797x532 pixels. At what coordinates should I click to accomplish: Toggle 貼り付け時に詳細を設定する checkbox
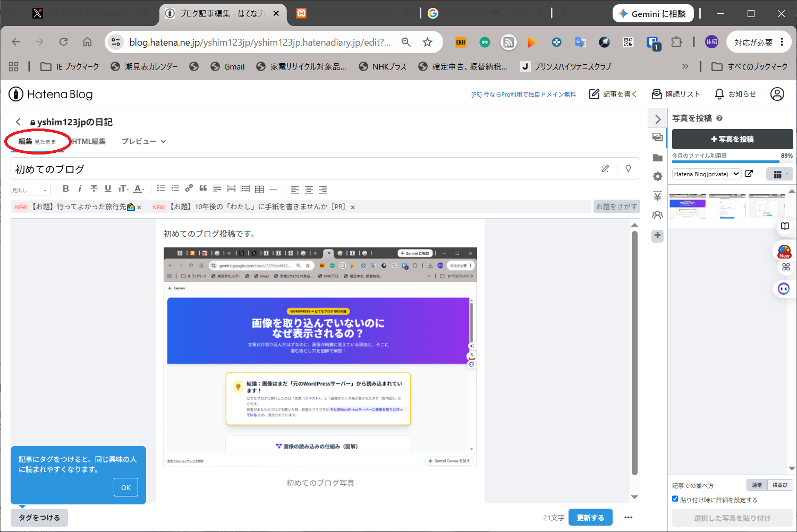pos(675,499)
